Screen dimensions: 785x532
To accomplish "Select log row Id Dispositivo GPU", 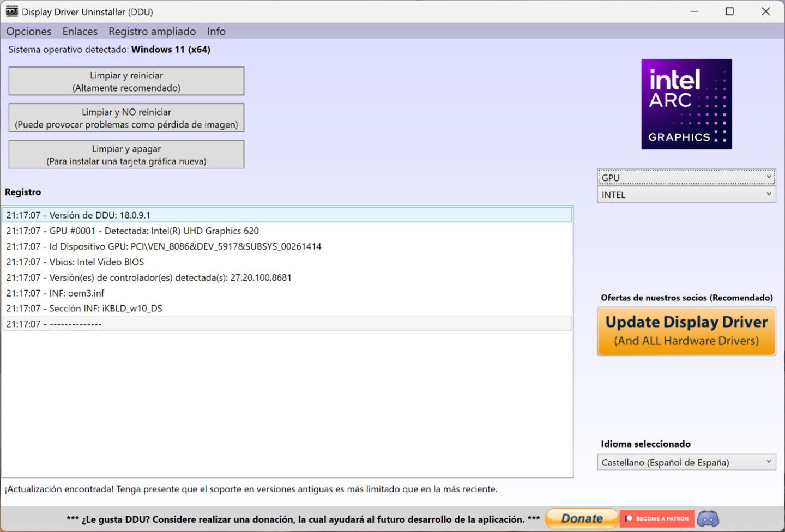I will click(287, 246).
